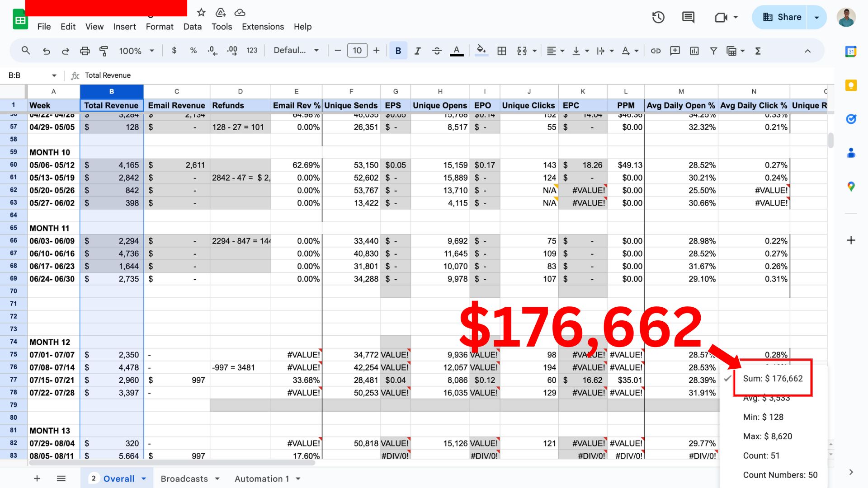Open Share options dropdown arrow
The height and width of the screenshot is (488, 868).
pos(816,17)
